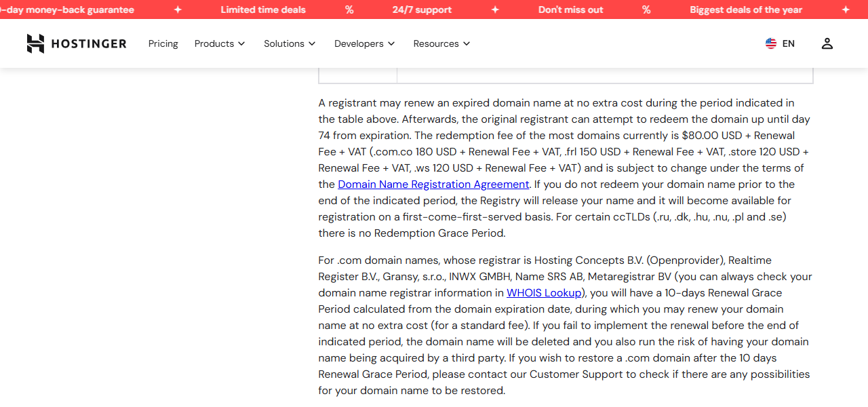
Task: Click the sparkle icon after 'Biggest deals of the year'
Action: (845, 9)
